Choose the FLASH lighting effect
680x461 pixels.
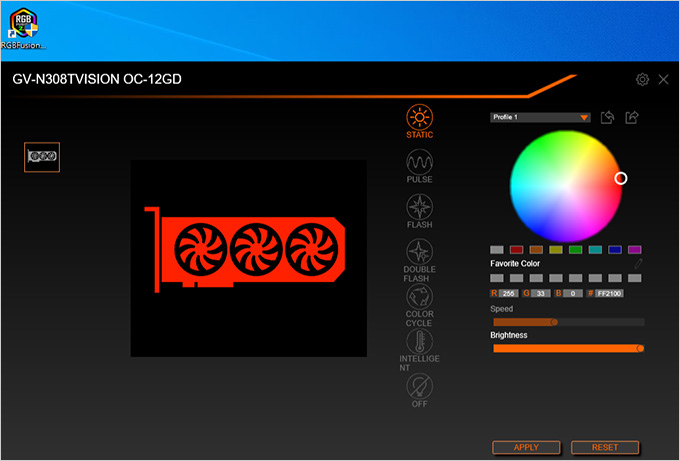419,207
